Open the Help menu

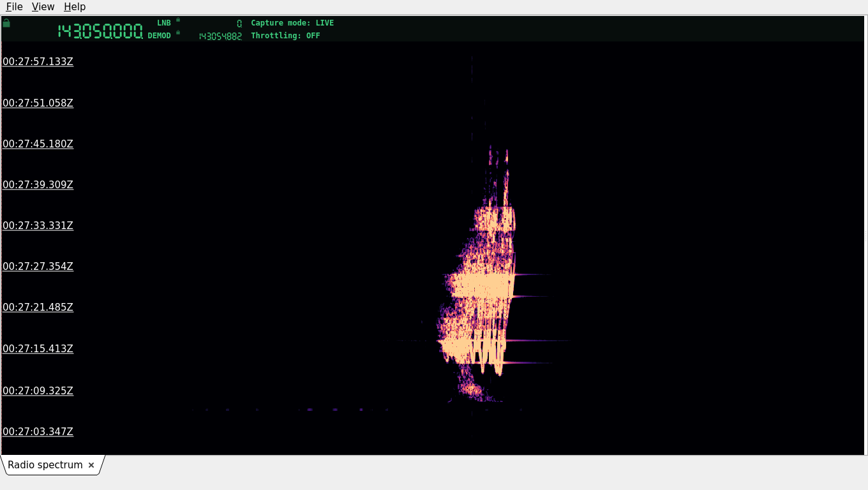[x=75, y=6]
